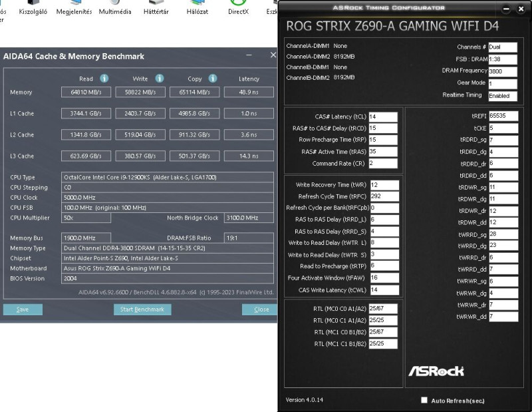Click the Memory Bus field 1900.0 MHz
The height and width of the screenshot is (412, 532).
point(86,238)
